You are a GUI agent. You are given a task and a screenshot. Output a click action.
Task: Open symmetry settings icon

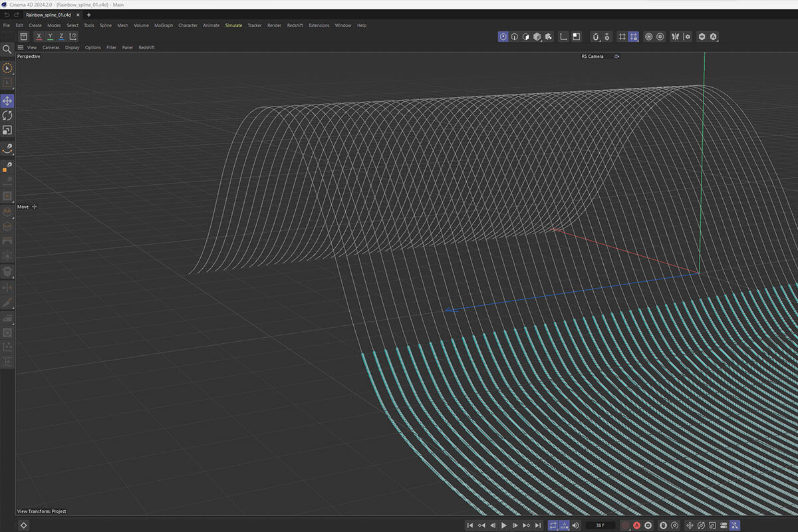coord(688,37)
